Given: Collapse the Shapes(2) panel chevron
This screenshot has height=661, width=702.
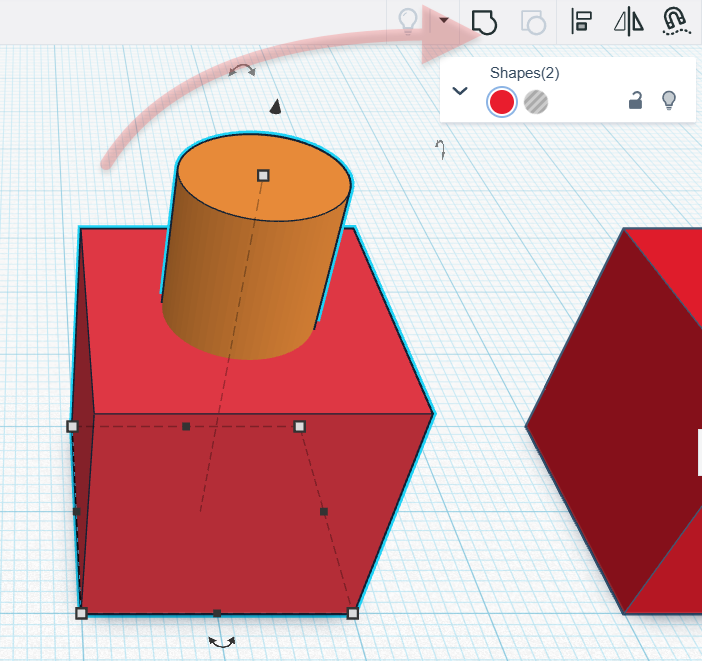Looking at the screenshot, I should pos(460,91).
